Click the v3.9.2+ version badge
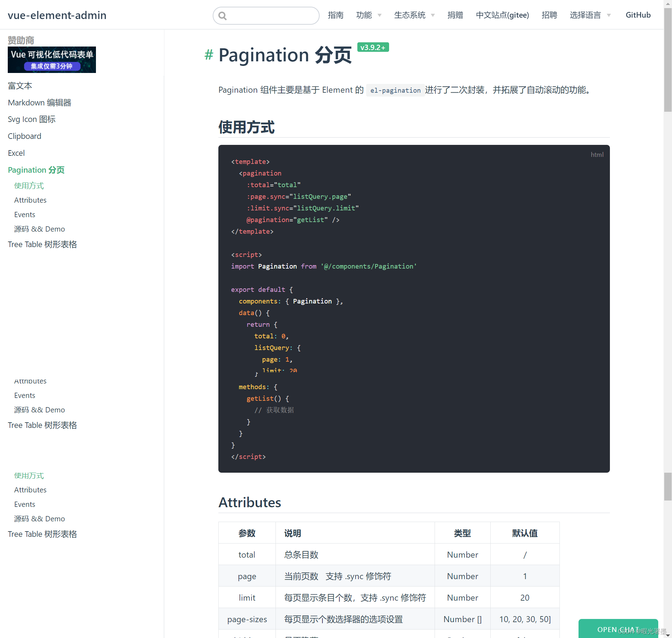Viewport: 672px width, 638px height. (x=373, y=47)
